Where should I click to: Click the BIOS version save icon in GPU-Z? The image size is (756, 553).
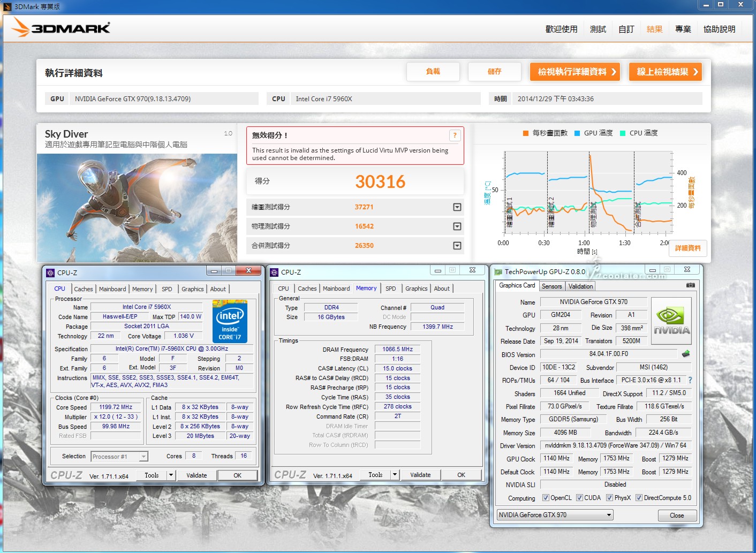tap(685, 354)
